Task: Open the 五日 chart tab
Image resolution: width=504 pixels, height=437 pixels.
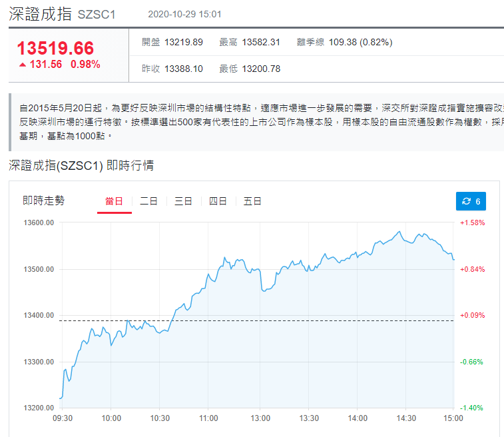Action: point(252,201)
